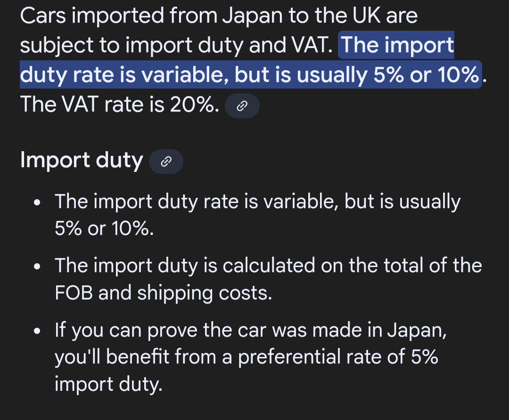Click 'FOB' in the second bullet
The height and width of the screenshot is (420, 509).
pos(74,293)
